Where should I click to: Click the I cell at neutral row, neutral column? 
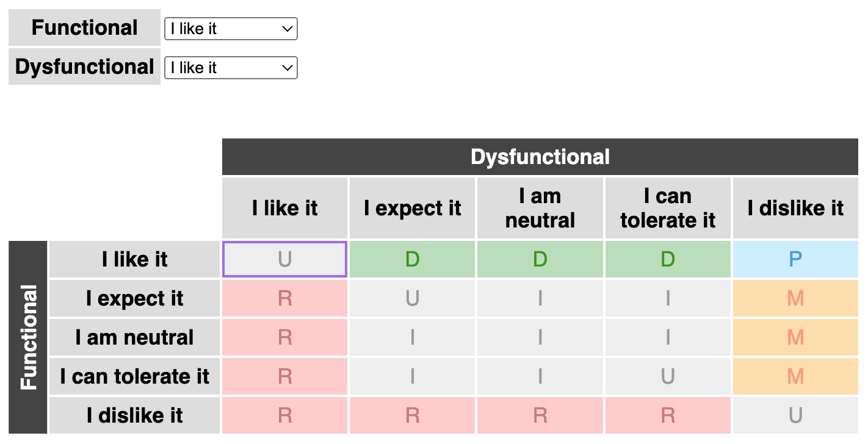click(x=540, y=337)
